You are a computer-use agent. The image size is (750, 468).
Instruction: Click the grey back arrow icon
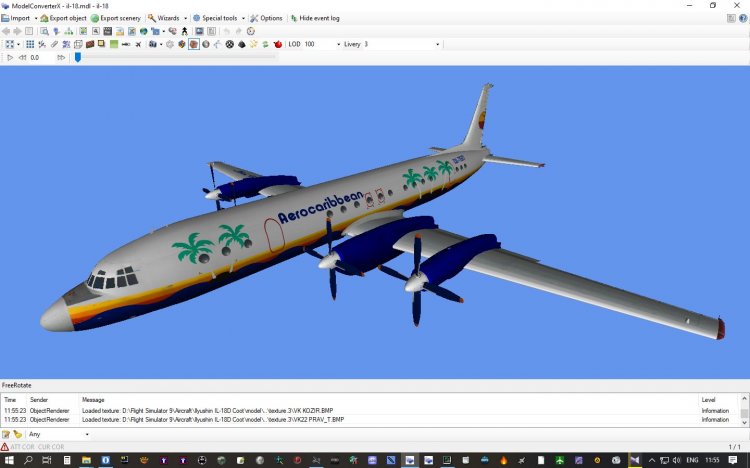click(6, 31)
